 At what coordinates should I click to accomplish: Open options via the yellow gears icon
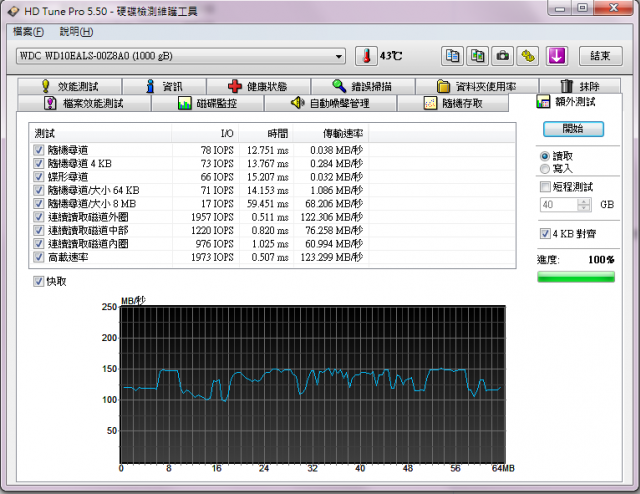point(528,56)
